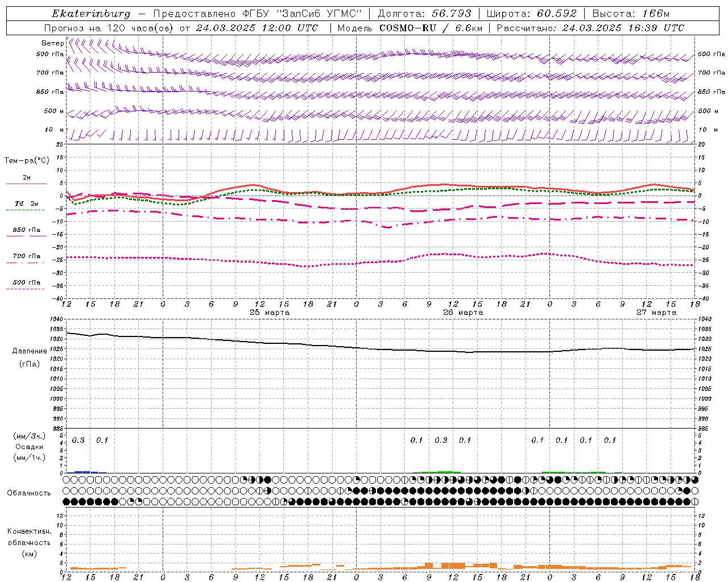Screen dimensions: 728x582
Task: Click the red solid legend line under '2м'
Action: 26,184
